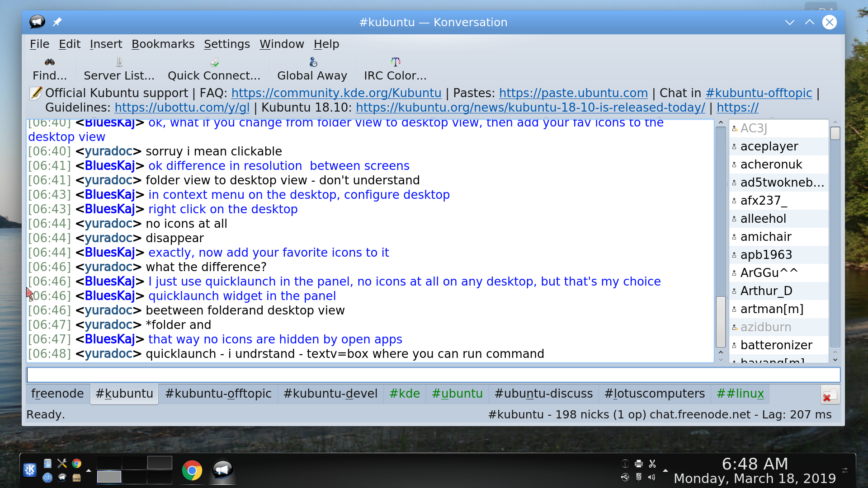Viewport: 868px width, 488px height.
Task: Select the freenode server tab
Action: (x=57, y=394)
